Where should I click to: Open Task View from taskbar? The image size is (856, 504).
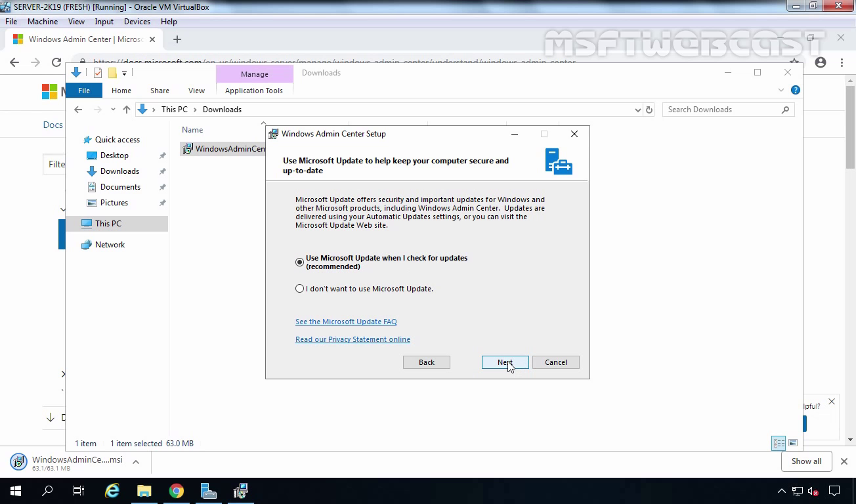click(x=79, y=491)
